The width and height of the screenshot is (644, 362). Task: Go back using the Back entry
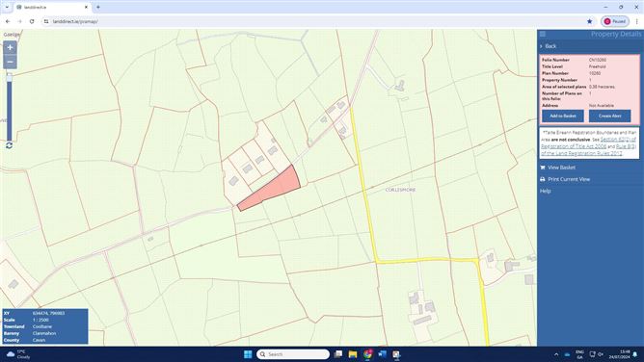(x=550, y=46)
